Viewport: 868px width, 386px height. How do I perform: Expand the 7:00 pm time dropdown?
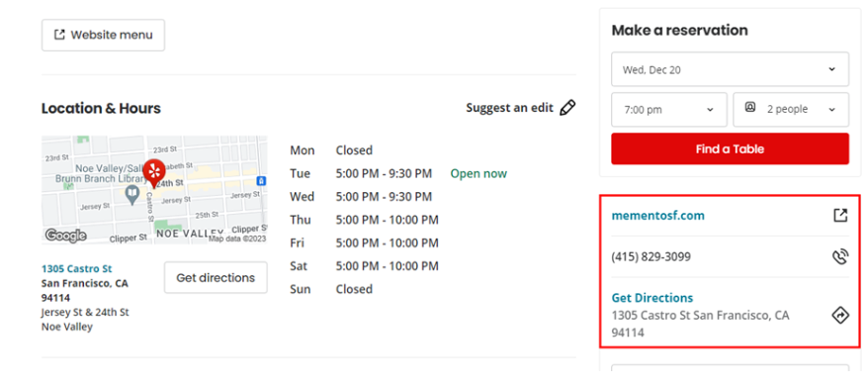(x=668, y=109)
